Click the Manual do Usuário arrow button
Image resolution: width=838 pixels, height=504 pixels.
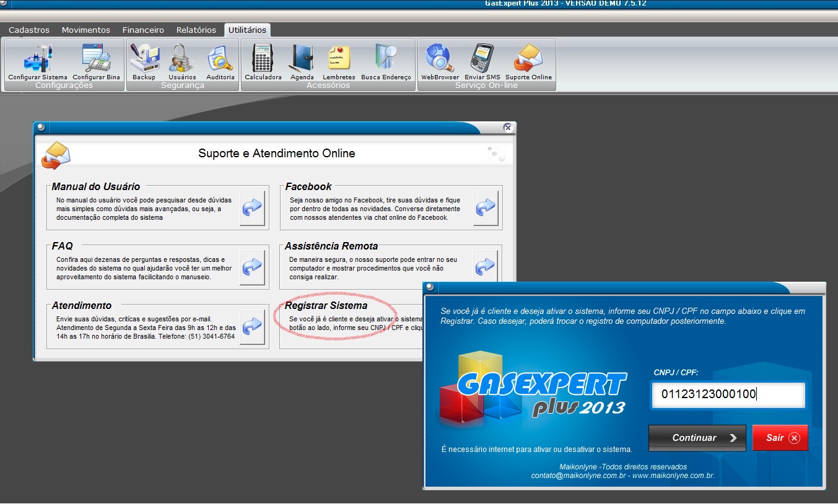pyautogui.click(x=252, y=208)
